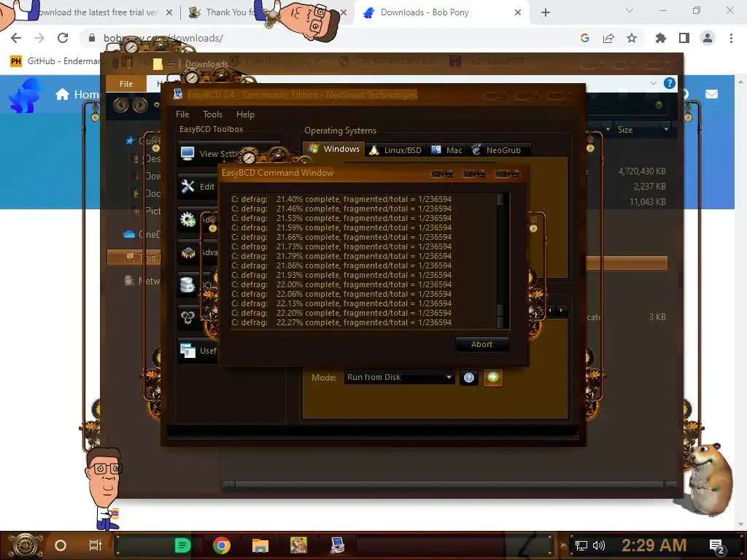Expand File Explorer ribbon chevron
This screenshot has width=747, height=560.
coord(653,83)
